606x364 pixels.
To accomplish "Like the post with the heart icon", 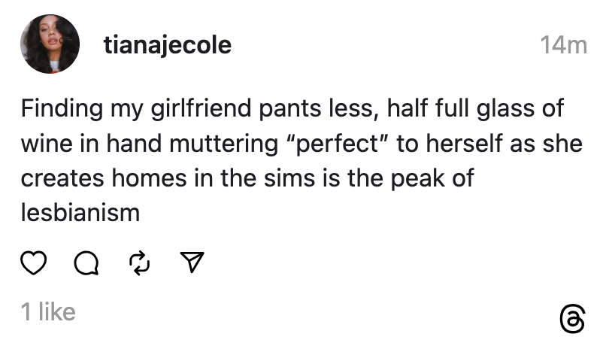I will (32, 262).
